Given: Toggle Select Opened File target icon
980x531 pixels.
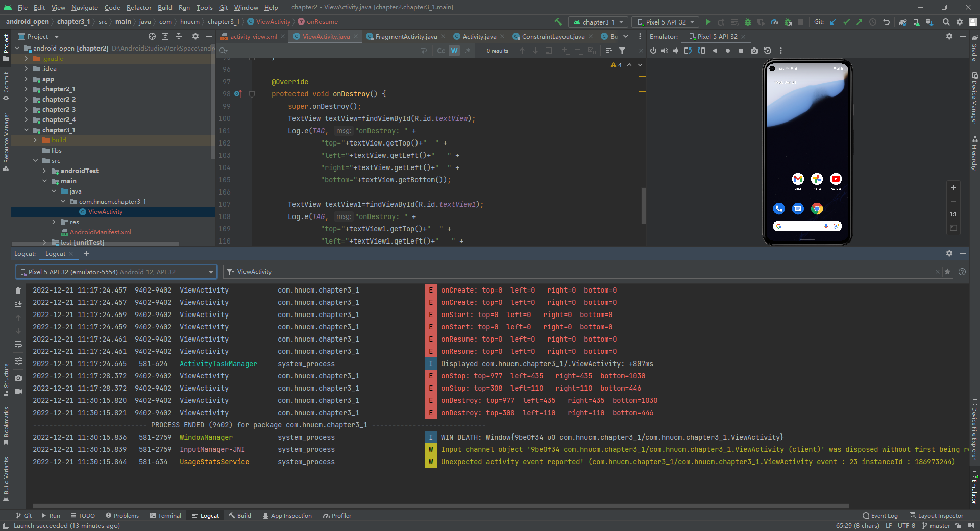Looking at the screenshot, I should point(152,36).
